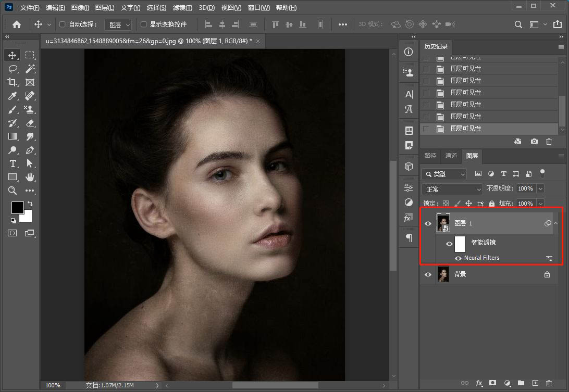Screen dimensions: 569x392
Task: Select the last 图层可见性 history state
Action: click(466, 129)
